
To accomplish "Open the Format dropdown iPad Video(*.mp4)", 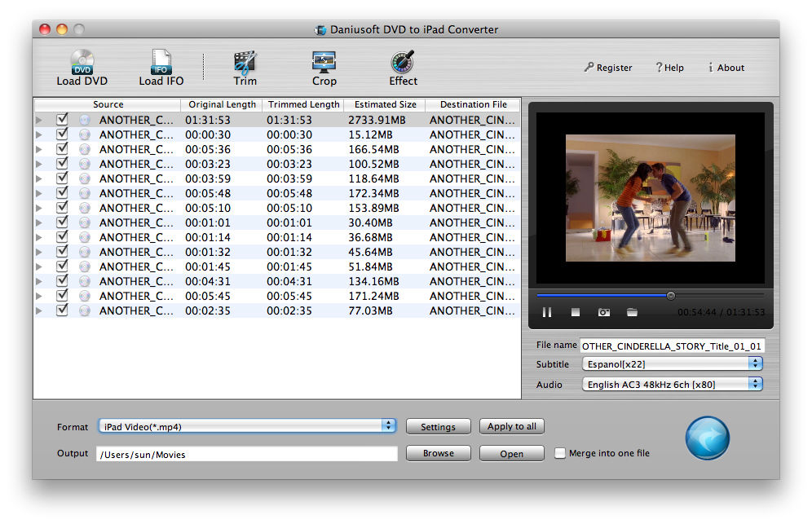I will [247, 426].
